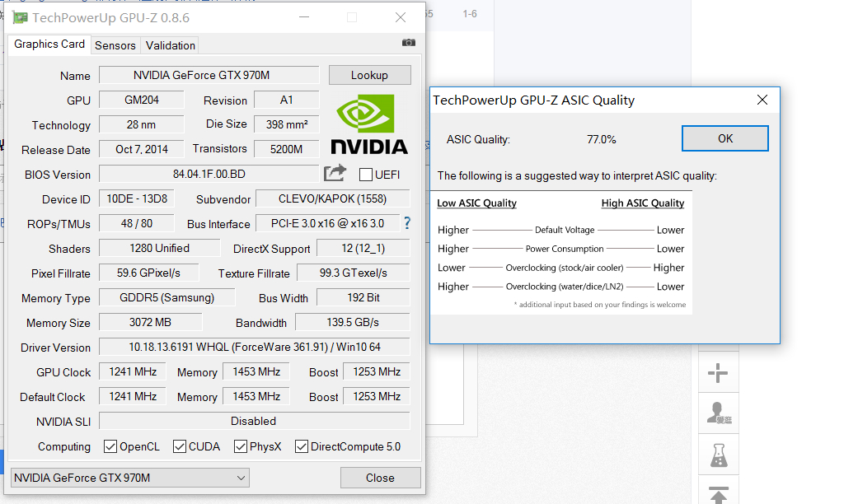
Task: Click the NVIDIA SLI field Disabled
Action: coord(255,421)
